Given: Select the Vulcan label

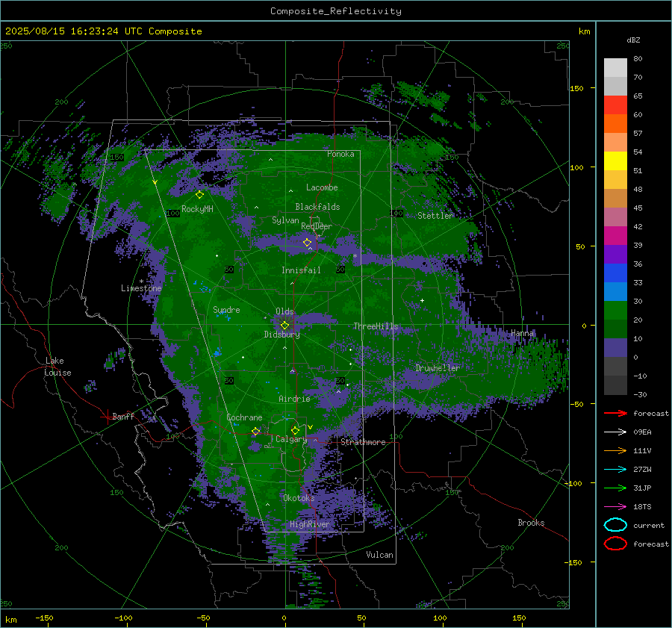Looking at the screenshot, I should point(380,555).
